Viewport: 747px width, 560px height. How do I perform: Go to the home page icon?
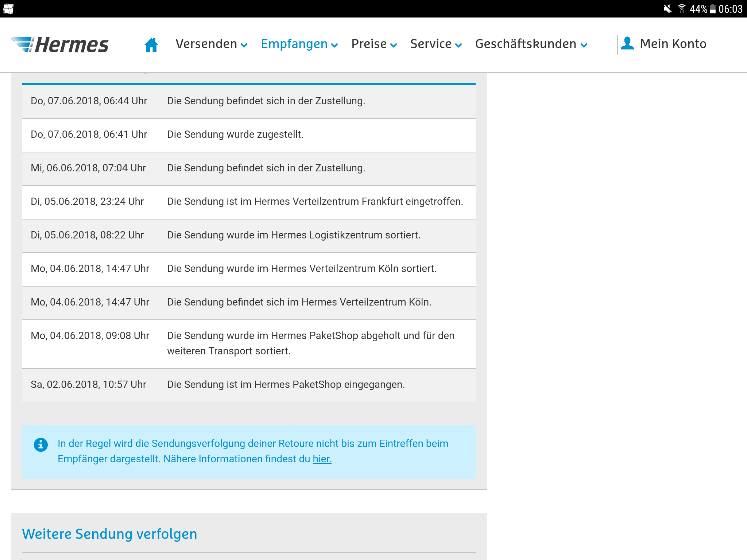click(151, 45)
